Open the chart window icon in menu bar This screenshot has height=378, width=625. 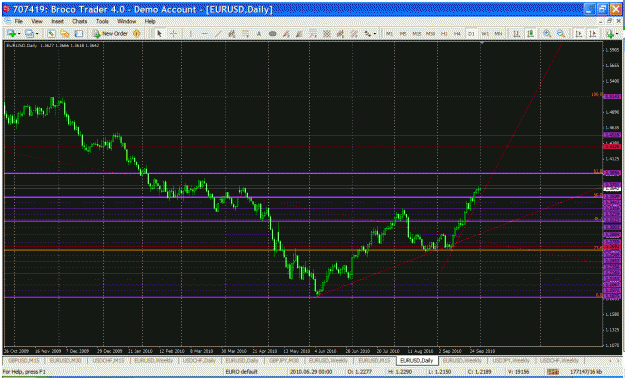(x=7, y=21)
